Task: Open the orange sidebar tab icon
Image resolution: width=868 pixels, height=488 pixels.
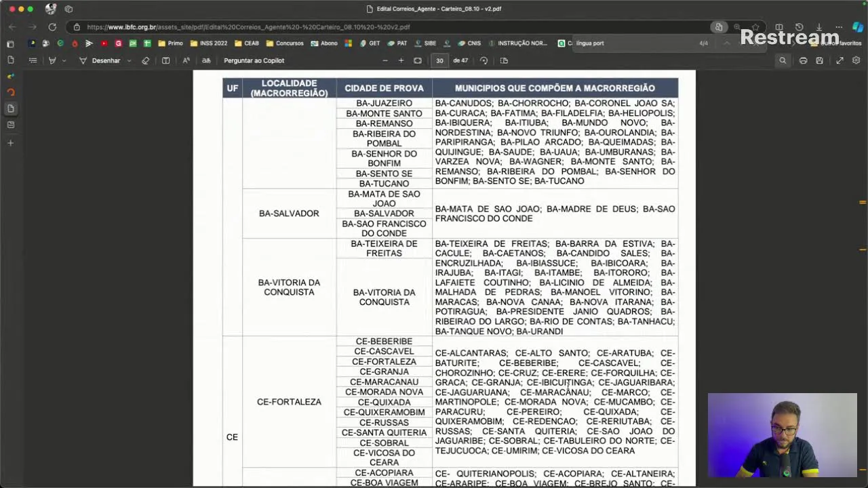Action: [10, 92]
